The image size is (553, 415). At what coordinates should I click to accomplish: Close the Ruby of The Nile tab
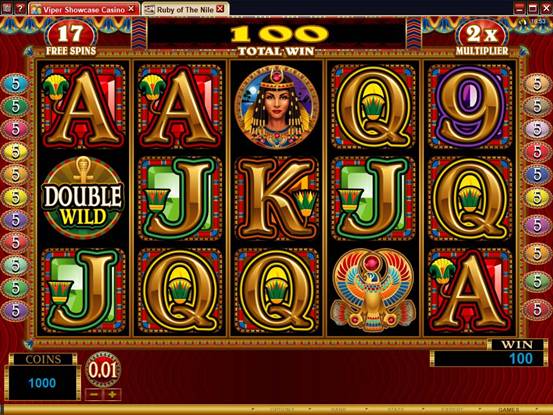point(220,9)
